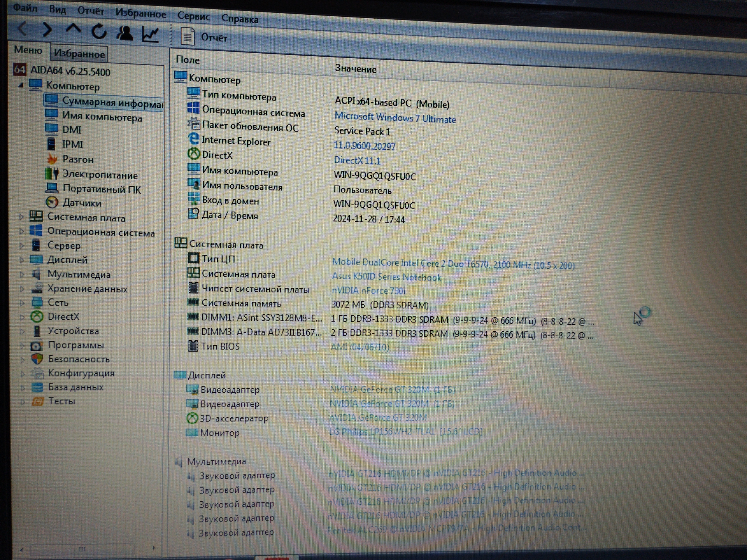Open the Портативный ПК laptop icon item
Viewport: 747px width, 560px height.
point(52,188)
